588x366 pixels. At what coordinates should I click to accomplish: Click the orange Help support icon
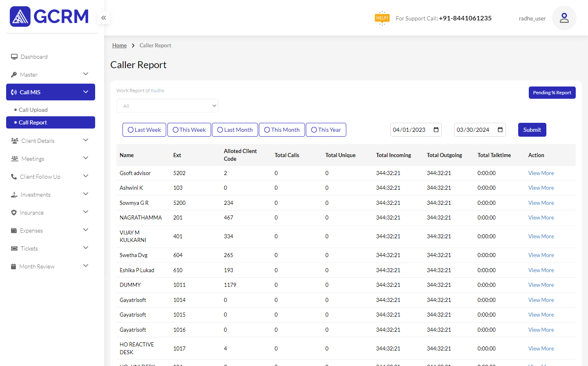pos(382,18)
